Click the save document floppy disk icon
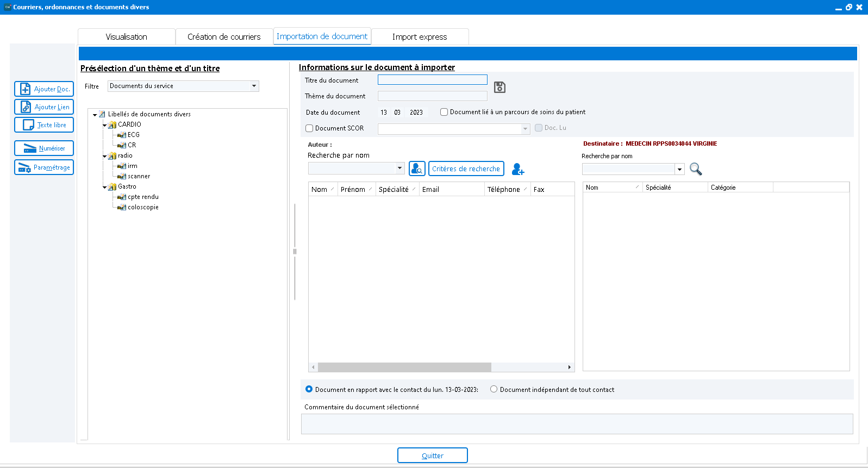 tap(499, 87)
